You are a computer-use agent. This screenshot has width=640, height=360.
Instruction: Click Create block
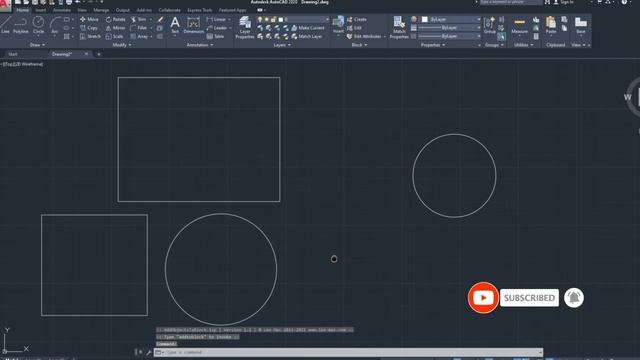tap(357, 19)
